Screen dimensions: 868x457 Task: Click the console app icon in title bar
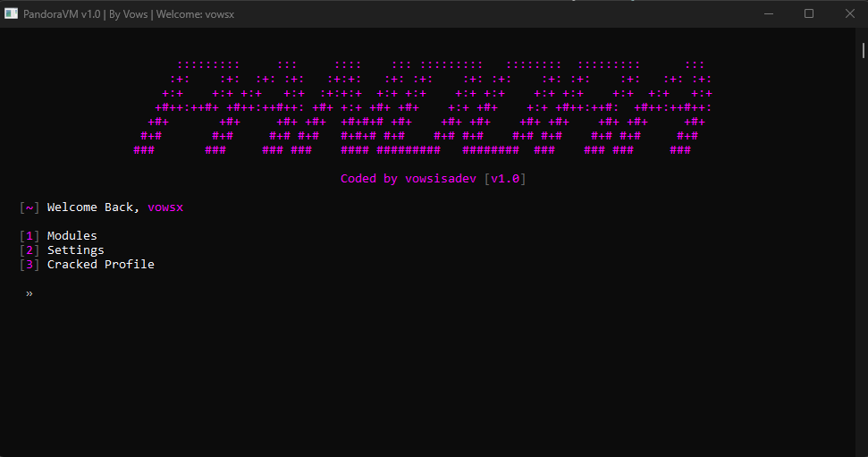coord(11,13)
